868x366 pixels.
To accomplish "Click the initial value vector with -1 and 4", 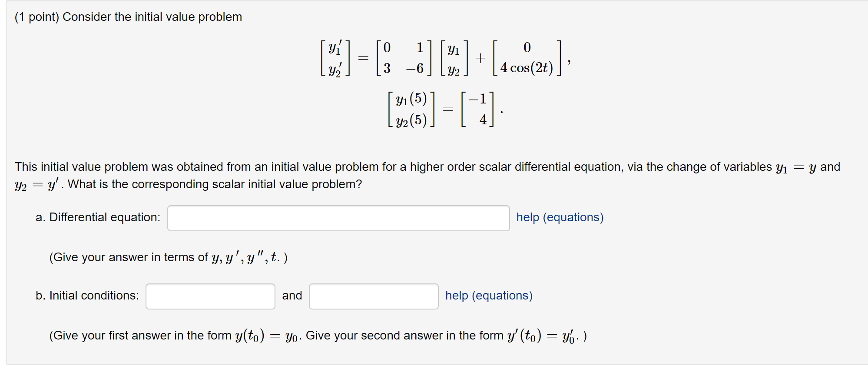I will pyautogui.click(x=477, y=109).
